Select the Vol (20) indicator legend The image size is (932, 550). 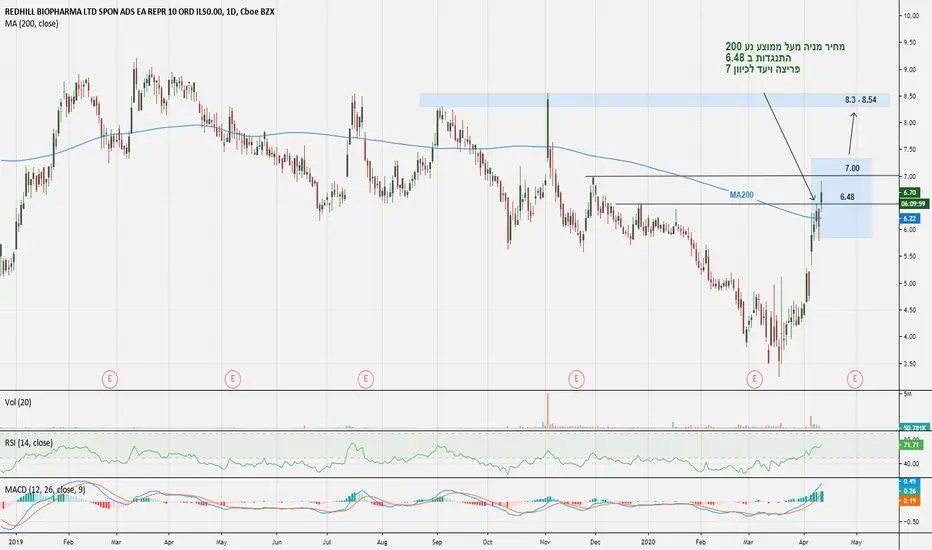coord(18,403)
